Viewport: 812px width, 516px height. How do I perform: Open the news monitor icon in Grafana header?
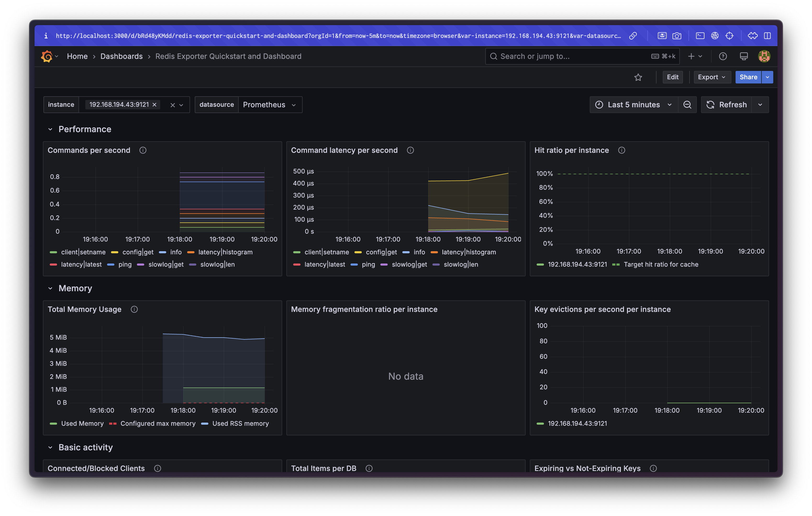743,56
